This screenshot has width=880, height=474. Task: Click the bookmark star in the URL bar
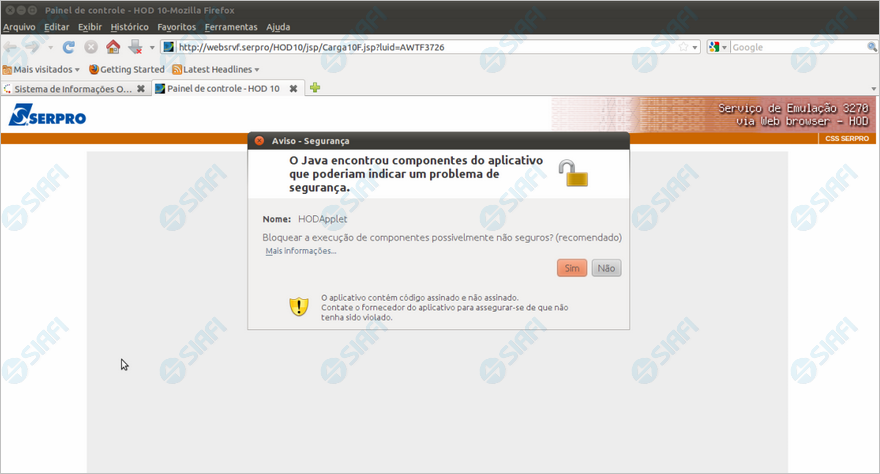(684, 47)
